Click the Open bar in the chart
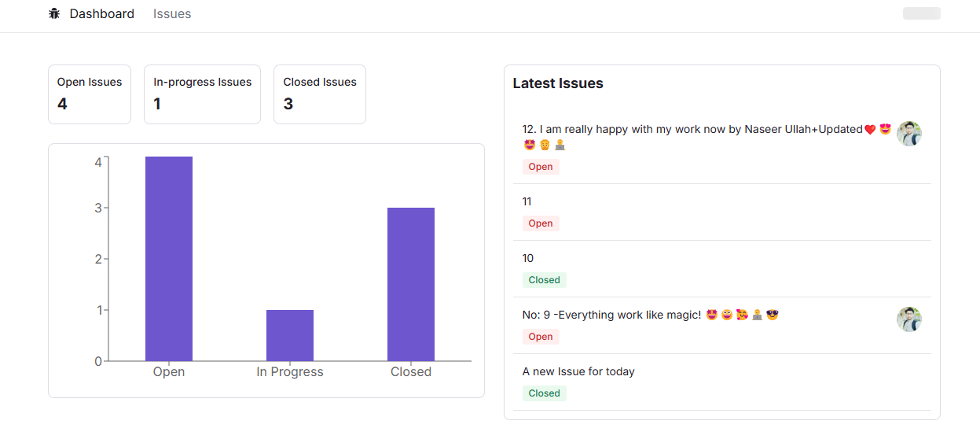 (169, 258)
